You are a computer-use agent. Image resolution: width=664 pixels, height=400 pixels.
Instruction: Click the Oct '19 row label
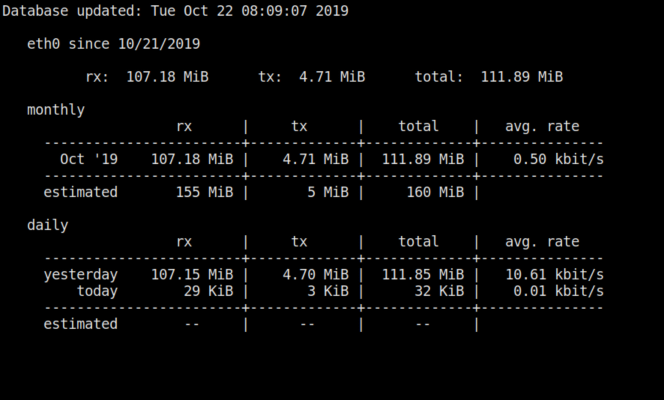tap(89, 159)
